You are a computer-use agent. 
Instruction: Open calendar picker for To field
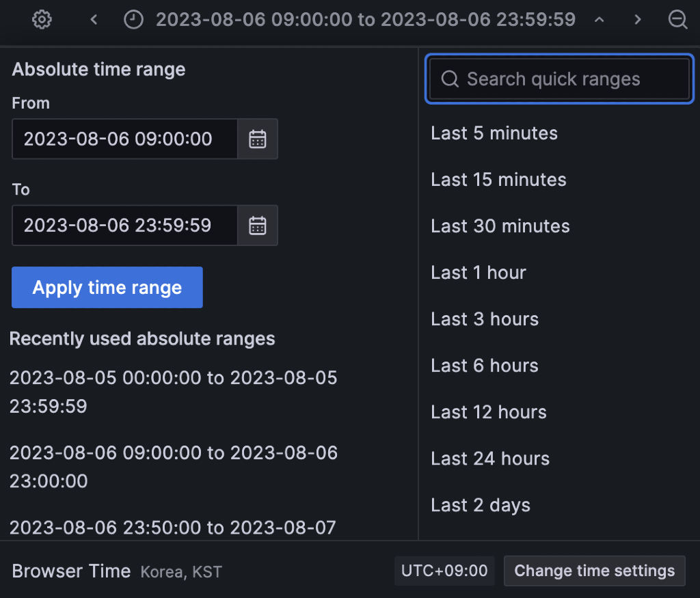tap(258, 226)
